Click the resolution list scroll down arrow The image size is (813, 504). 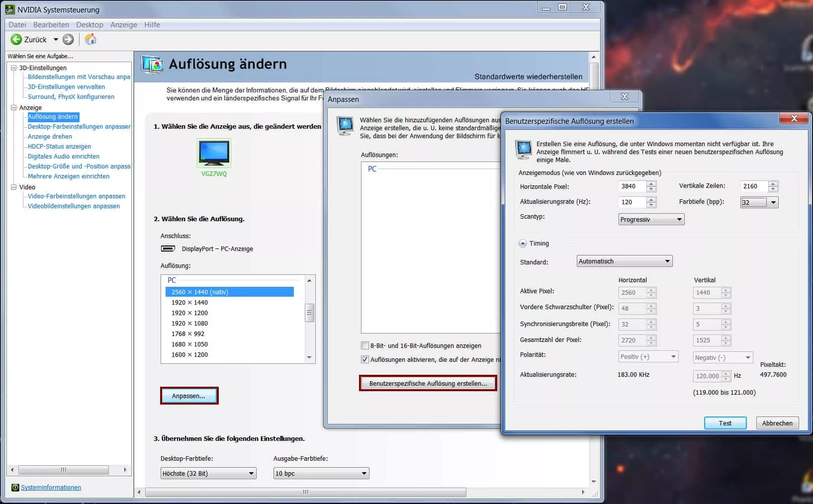click(309, 357)
